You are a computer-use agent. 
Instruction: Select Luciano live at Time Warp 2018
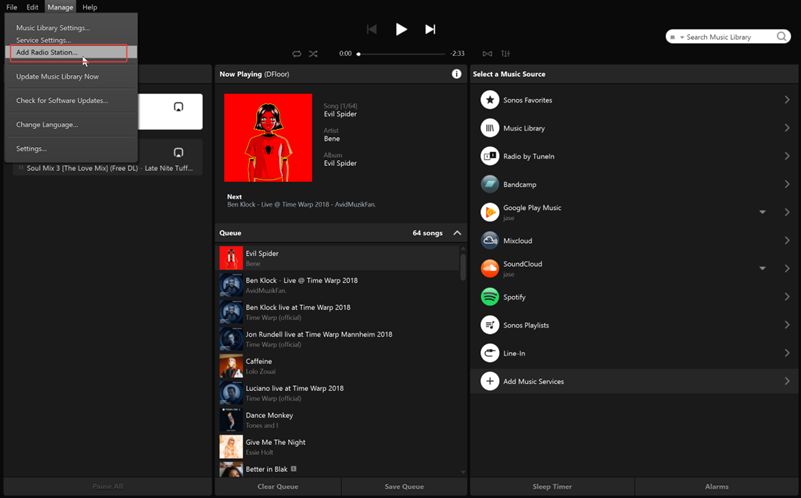coord(338,393)
